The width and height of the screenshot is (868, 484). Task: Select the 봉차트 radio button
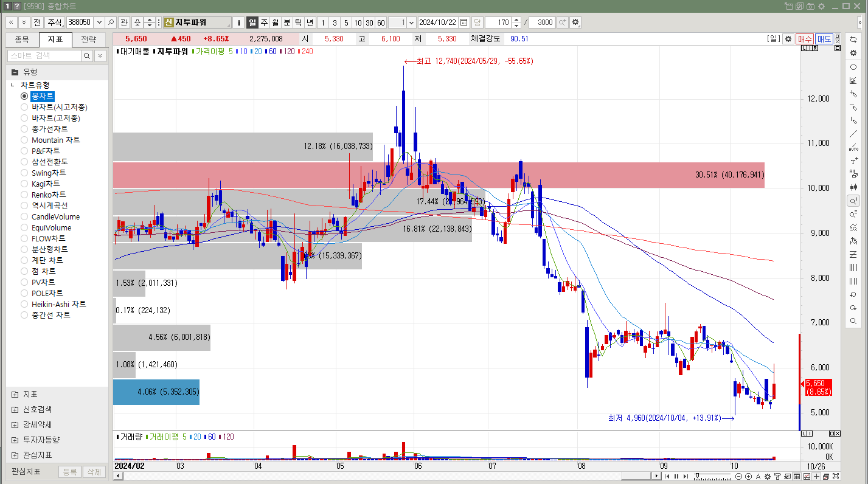24,96
